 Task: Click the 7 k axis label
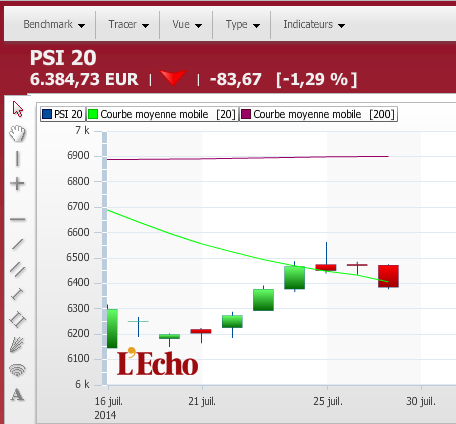coord(82,130)
